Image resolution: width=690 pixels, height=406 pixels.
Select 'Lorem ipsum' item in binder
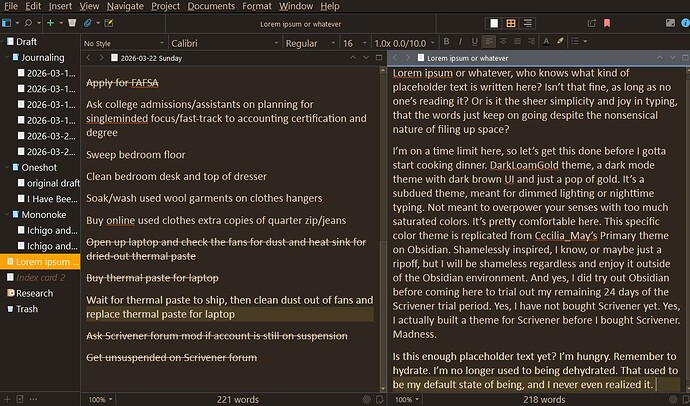[40, 262]
